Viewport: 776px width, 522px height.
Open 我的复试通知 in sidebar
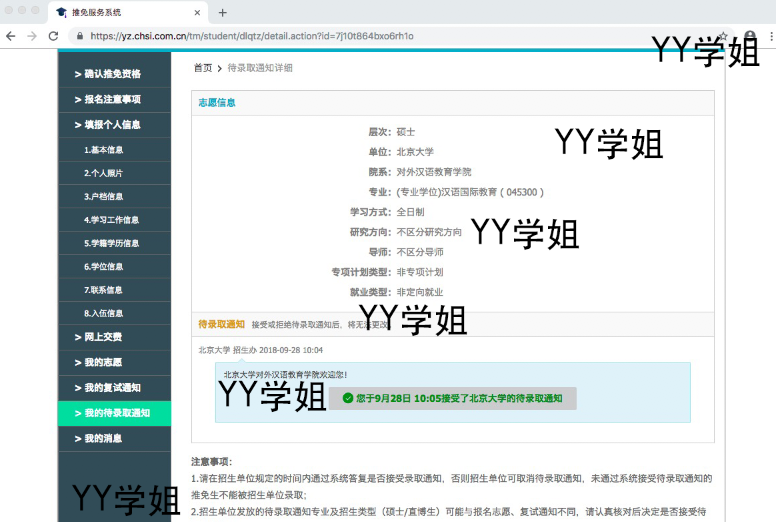click(x=114, y=387)
